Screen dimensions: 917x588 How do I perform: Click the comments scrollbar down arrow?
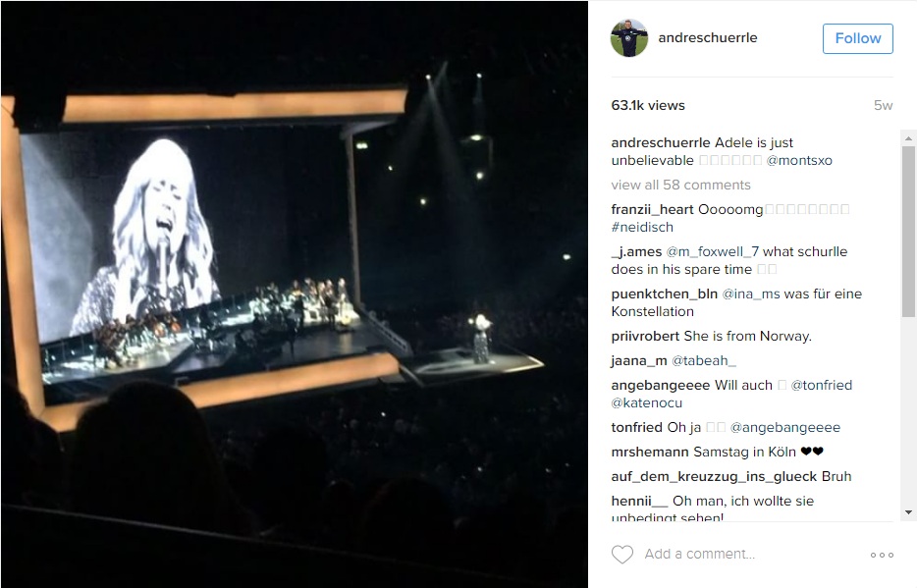[908, 512]
